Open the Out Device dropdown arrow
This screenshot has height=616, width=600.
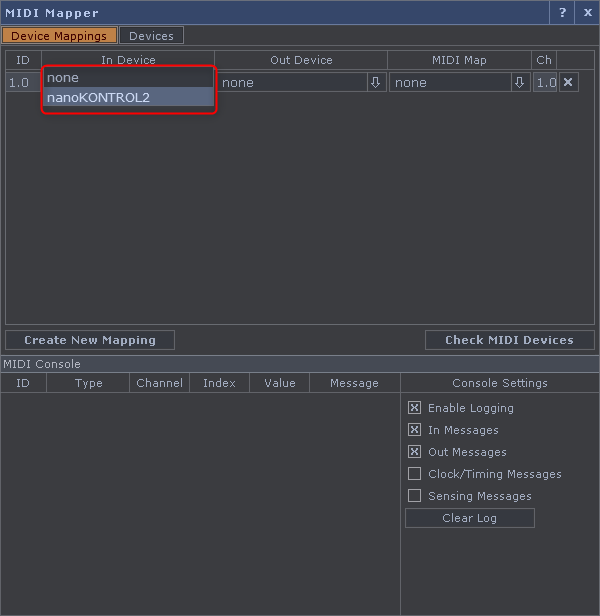coord(375,82)
